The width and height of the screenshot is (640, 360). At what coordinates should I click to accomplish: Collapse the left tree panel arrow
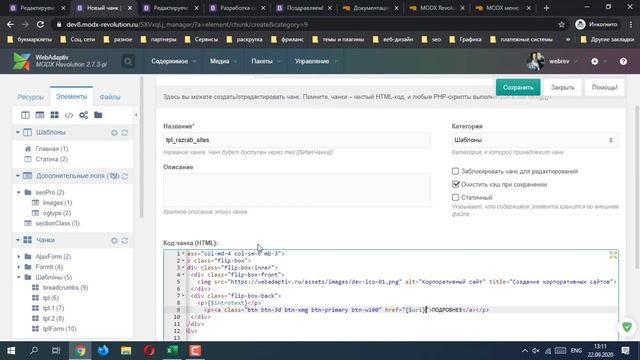tap(136, 115)
